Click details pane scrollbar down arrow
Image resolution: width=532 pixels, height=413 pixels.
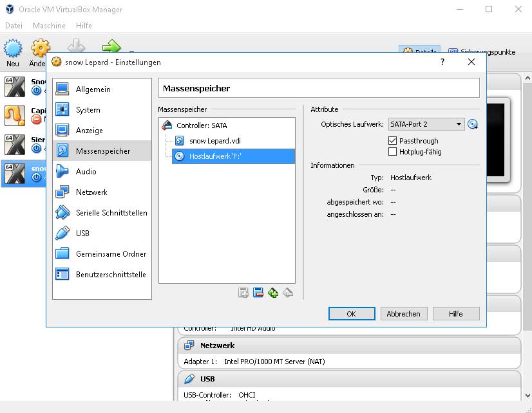pyautogui.click(x=527, y=396)
